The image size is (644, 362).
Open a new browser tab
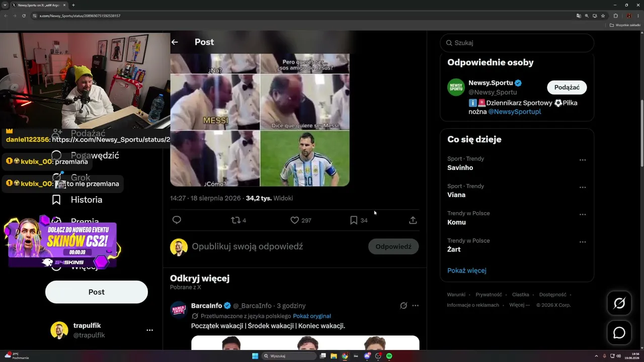73,5
